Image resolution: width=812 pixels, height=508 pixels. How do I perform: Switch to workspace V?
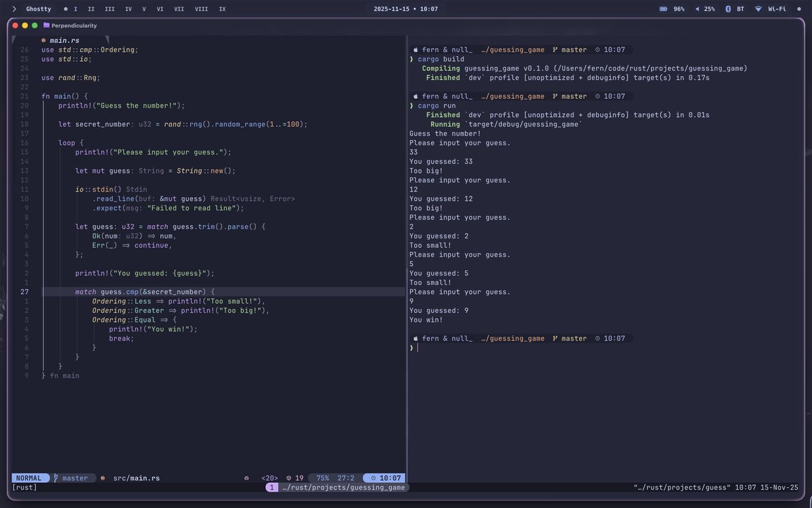tap(144, 9)
